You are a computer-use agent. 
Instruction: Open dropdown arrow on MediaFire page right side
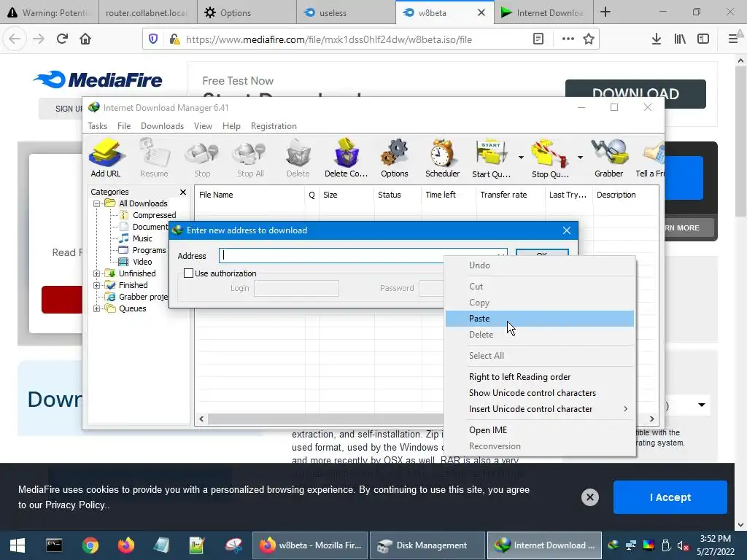(x=702, y=405)
